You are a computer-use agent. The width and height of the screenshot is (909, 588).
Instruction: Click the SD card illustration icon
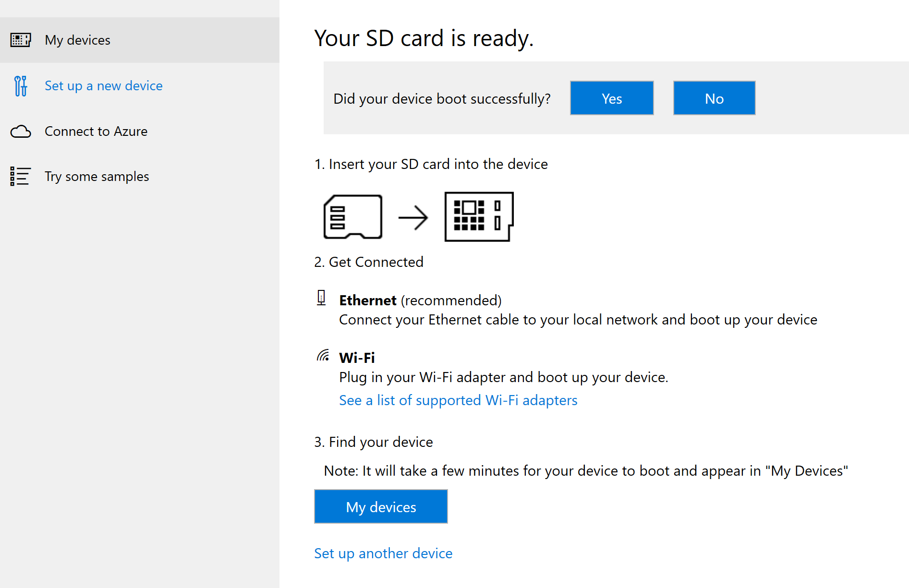click(x=353, y=217)
